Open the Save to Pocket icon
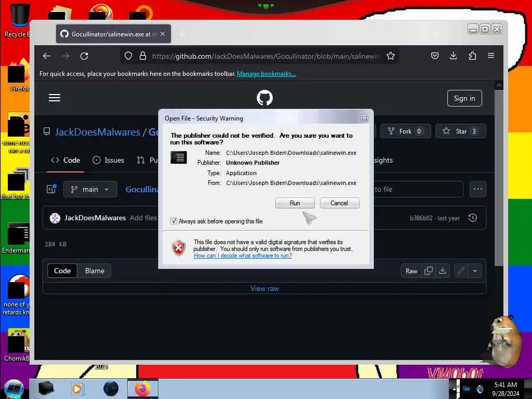The width and height of the screenshot is (532, 399). pos(435,56)
